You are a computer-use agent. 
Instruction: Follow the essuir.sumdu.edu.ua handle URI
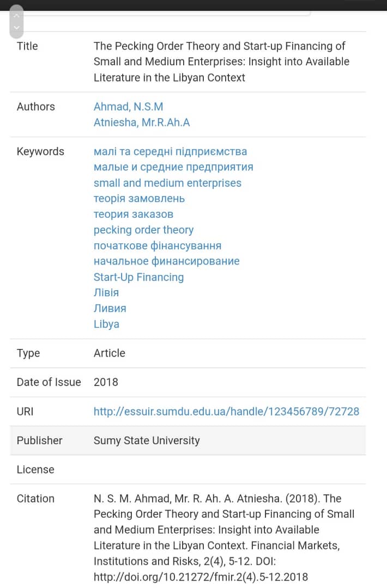(226, 412)
